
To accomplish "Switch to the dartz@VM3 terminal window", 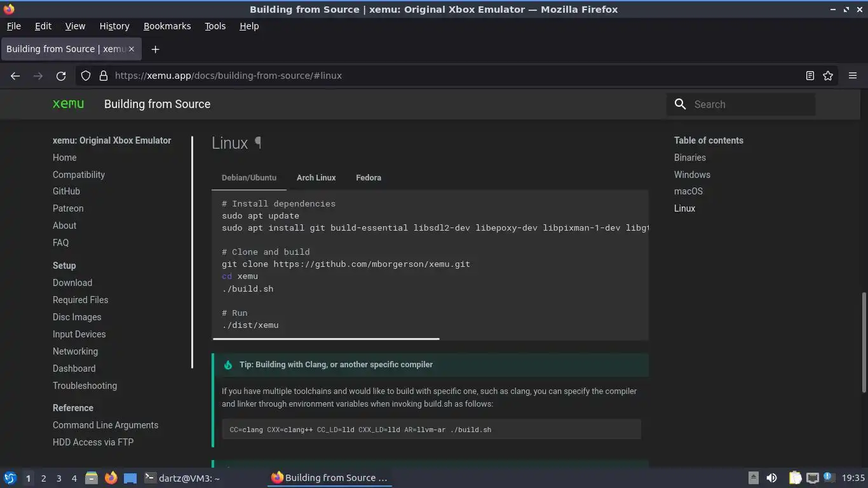I will [x=182, y=478].
